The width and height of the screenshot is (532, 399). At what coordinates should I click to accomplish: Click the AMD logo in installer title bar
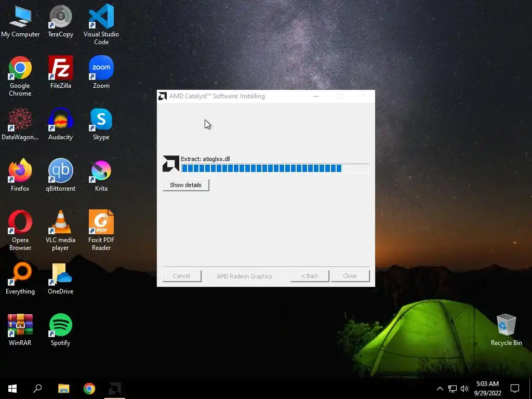(x=163, y=96)
